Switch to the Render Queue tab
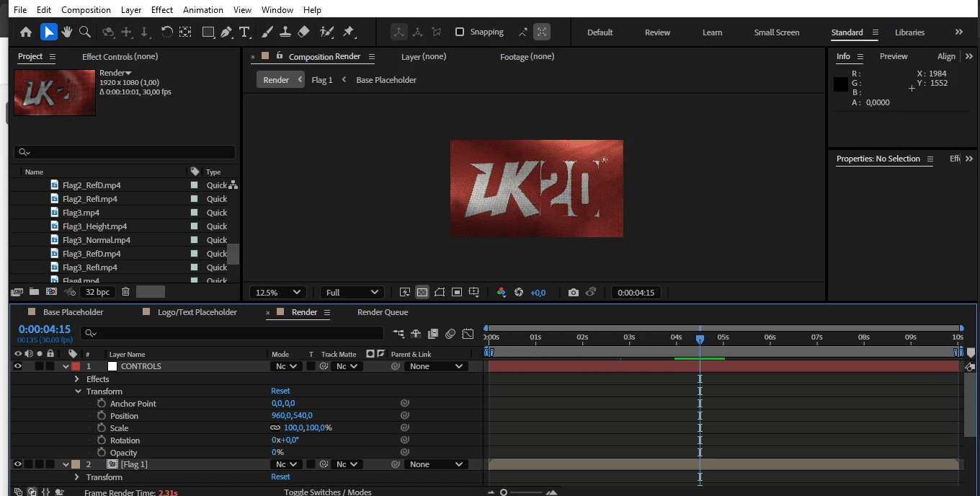The image size is (980, 496). pyautogui.click(x=383, y=312)
